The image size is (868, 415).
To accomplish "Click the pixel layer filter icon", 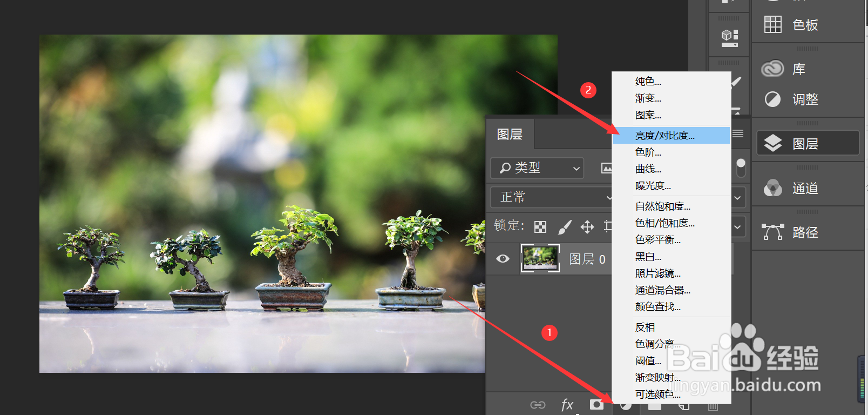I will pos(607,168).
